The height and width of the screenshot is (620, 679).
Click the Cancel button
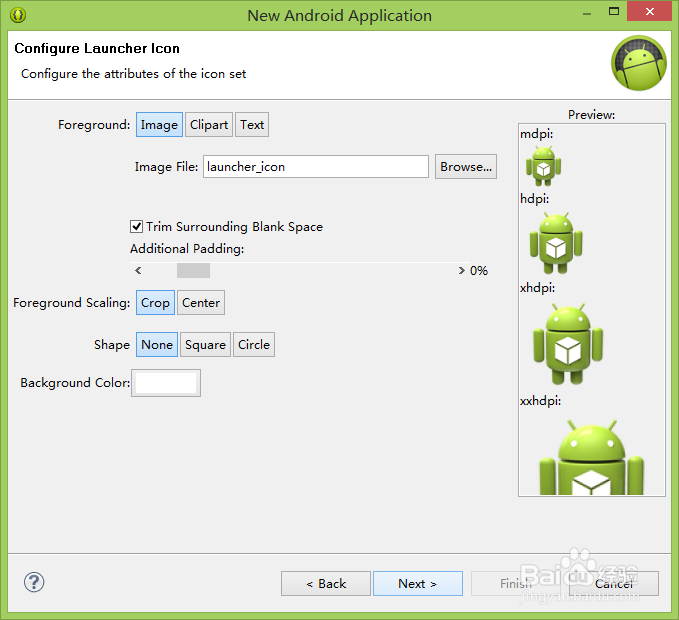click(614, 584)
